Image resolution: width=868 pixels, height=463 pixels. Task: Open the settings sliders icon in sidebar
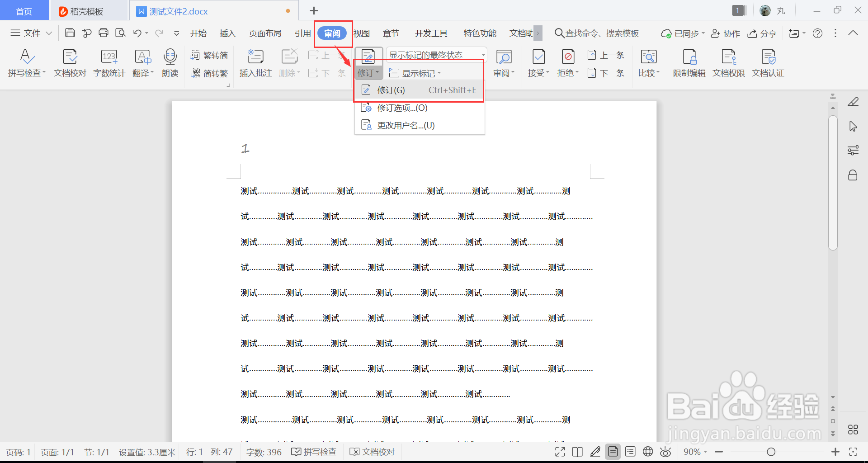(x=853, y=151)
